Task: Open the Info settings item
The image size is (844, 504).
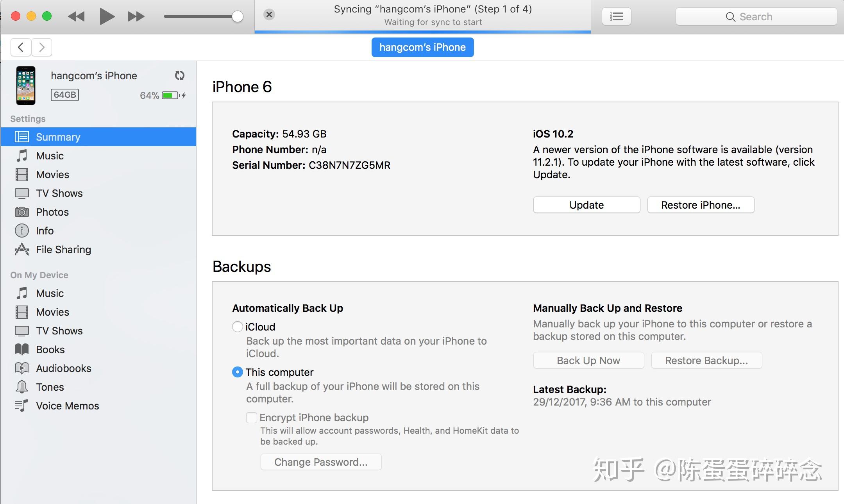Action: click(x=45, y=231)
